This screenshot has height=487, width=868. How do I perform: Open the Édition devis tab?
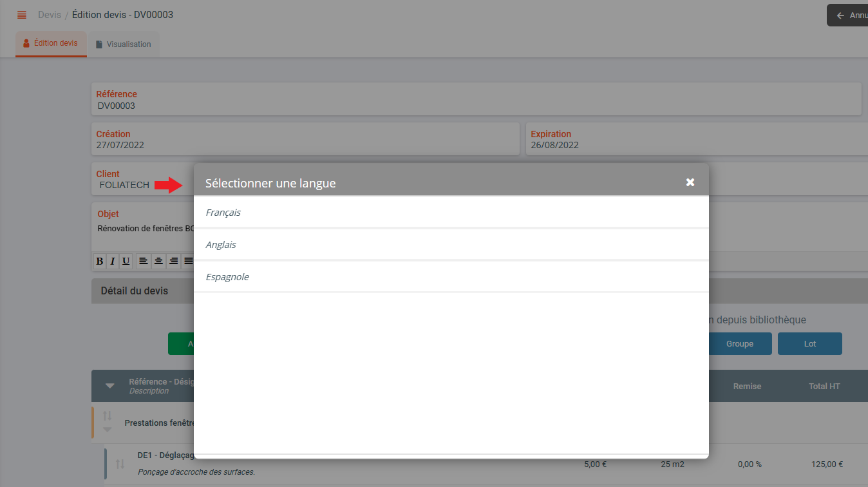(50, 43)
